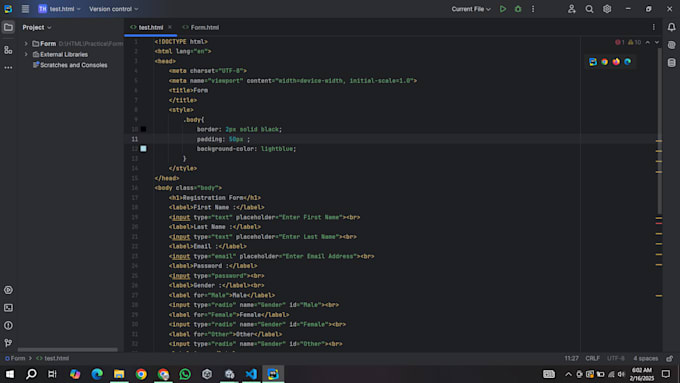
Task: Click the black color swatch in gutter
Action: coord(144,129)
